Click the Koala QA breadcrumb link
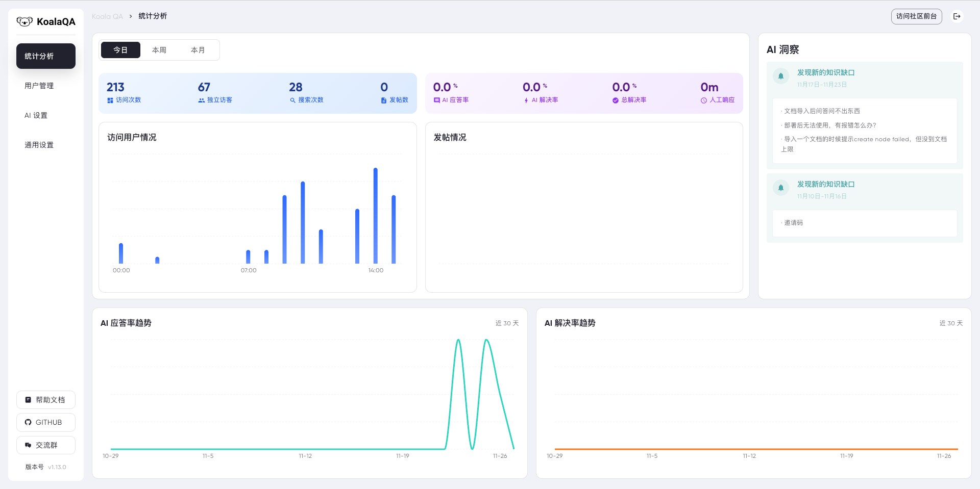This screenshot has width=980, height=489. [x=107, y=16]
